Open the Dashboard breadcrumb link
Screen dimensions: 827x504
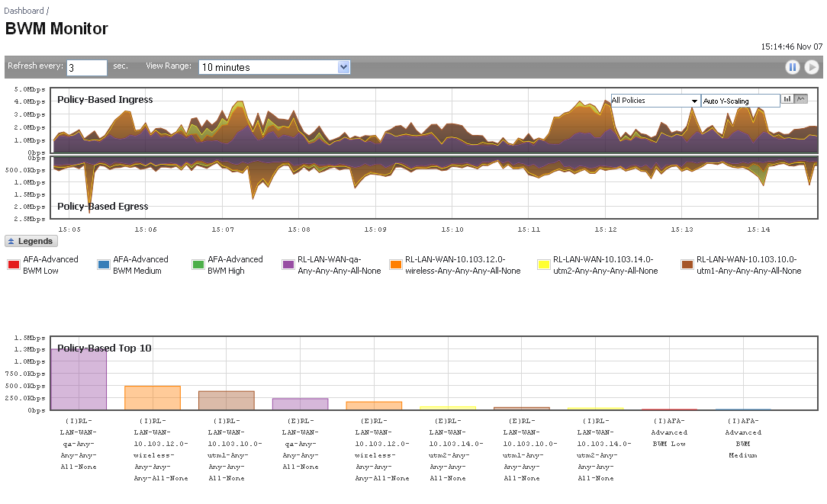[24, 11]
